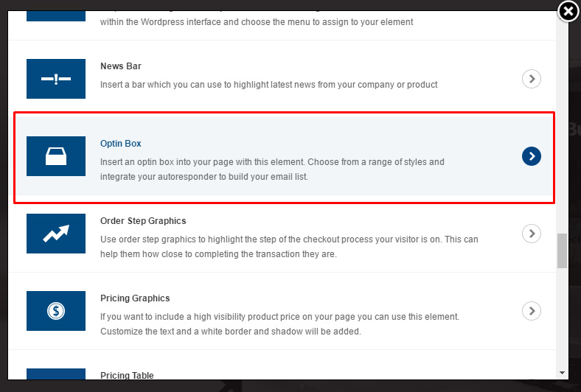Open the Optin Box title link
The image size is (581, 392).
tap(121, 144)
